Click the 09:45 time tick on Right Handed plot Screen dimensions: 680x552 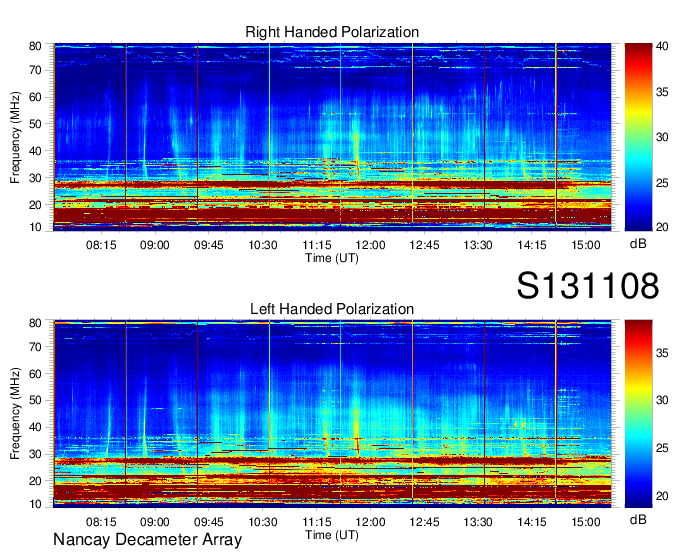(x=209, y=245)
